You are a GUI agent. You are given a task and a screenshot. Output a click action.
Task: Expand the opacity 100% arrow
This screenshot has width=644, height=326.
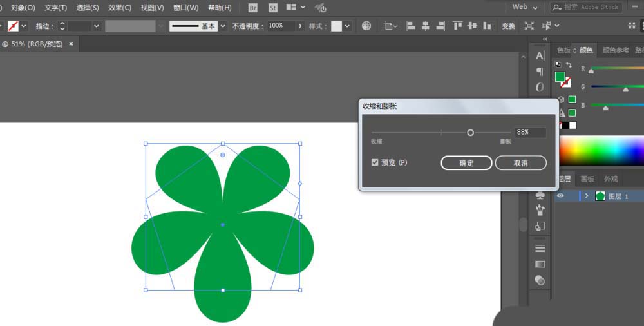[300, 26]
